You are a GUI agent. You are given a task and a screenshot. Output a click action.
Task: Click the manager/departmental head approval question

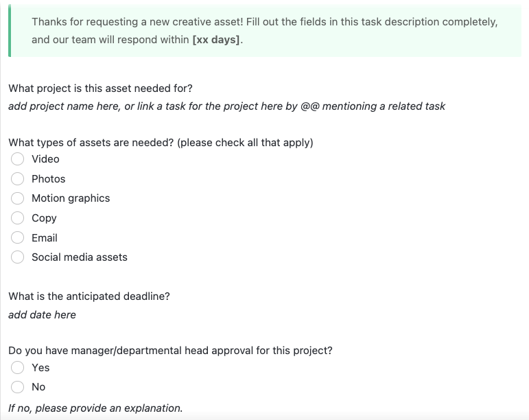click(170, 351)
